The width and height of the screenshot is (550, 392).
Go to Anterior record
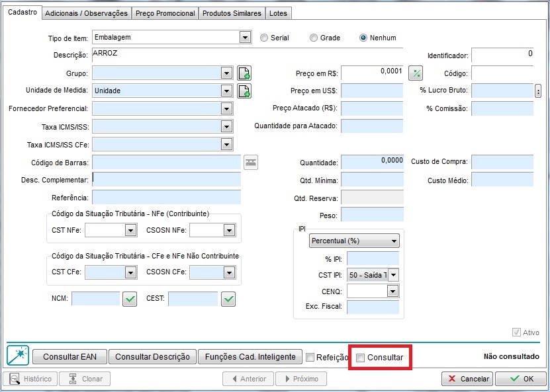(248, 379)
